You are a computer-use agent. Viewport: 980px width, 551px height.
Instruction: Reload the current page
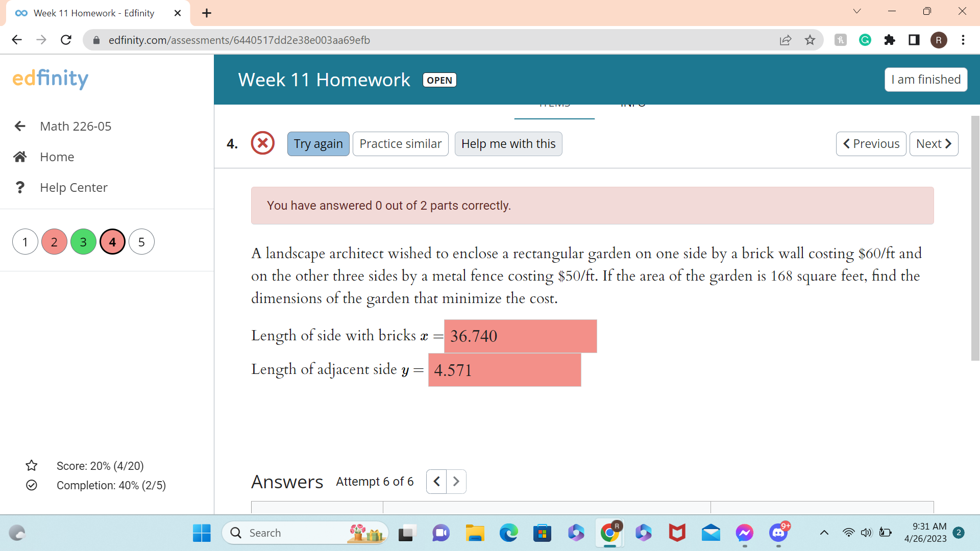tap(66, 40)
